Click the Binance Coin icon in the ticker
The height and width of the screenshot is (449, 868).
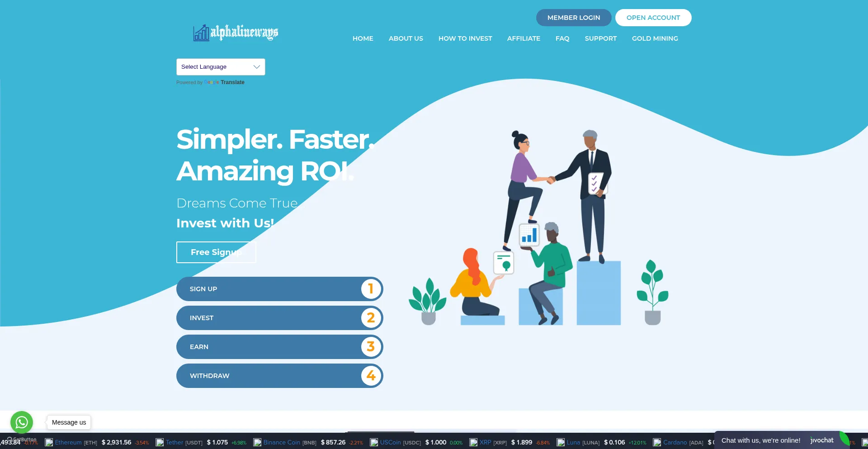click(x=256, y=442)
